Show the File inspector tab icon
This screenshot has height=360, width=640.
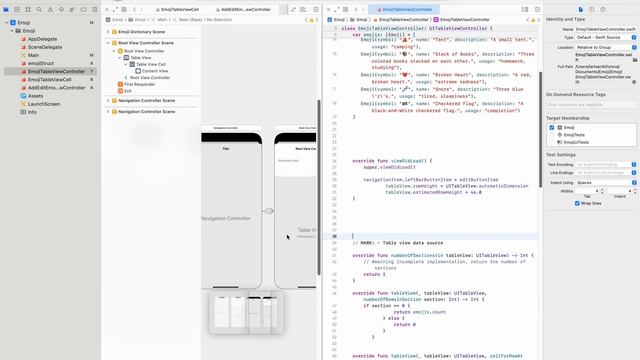click(580, 9)
